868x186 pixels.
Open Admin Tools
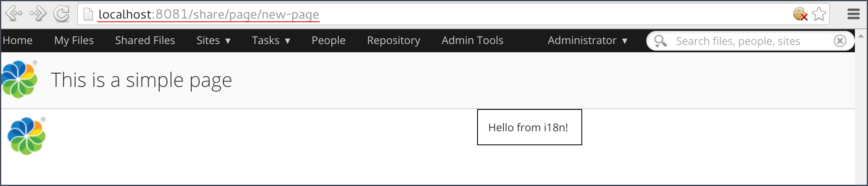click(x=472, y=40)
